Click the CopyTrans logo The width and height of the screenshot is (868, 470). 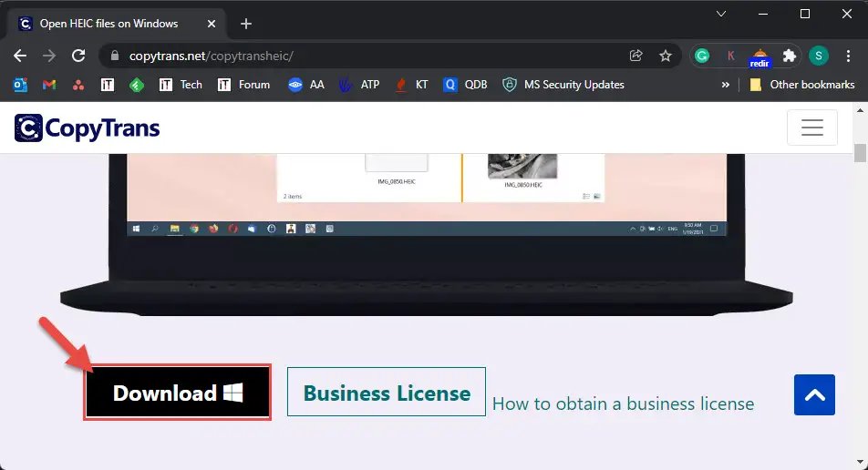[87, 128]
